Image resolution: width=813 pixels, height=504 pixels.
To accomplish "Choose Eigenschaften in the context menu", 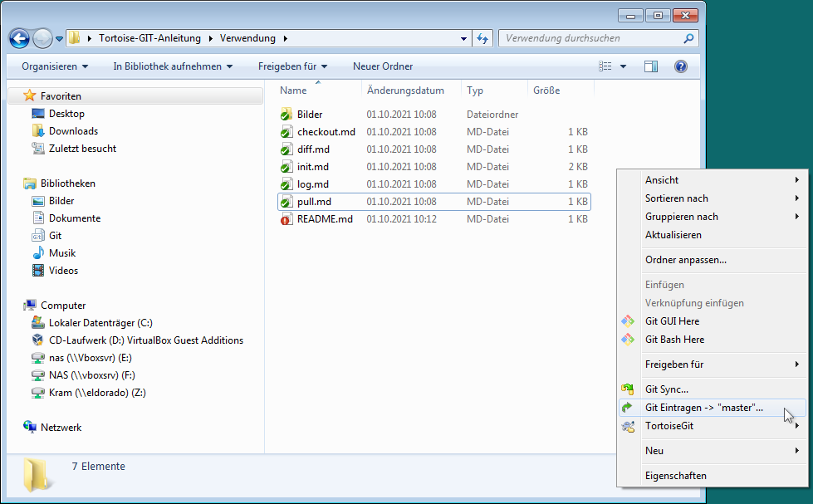I will [713, 476].
